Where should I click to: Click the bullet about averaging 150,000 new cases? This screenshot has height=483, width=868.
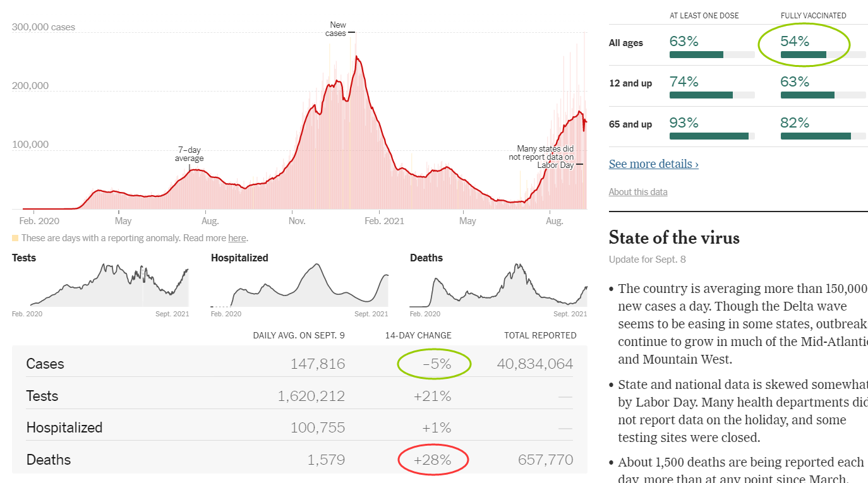pos(743,324)
